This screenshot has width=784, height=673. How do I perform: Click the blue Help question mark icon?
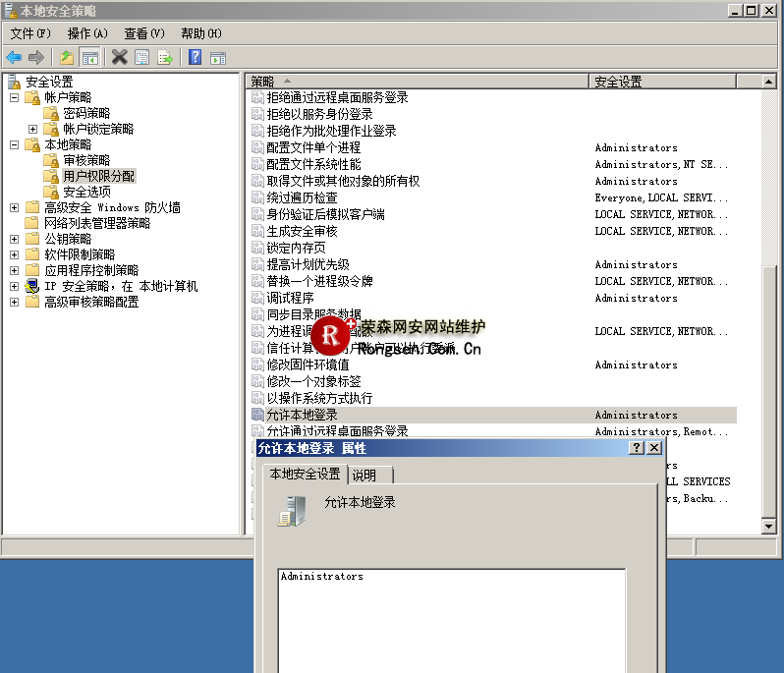click(195, 57)
